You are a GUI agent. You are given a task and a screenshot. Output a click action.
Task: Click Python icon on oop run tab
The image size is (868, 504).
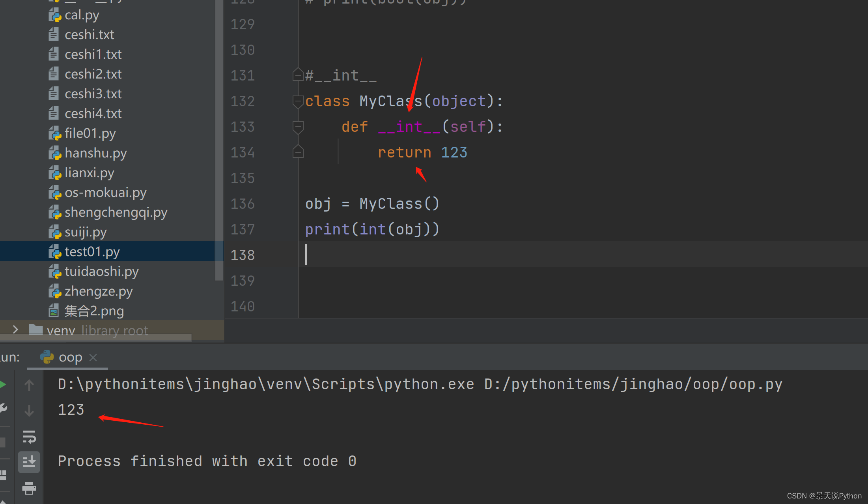tap(47, 357)
